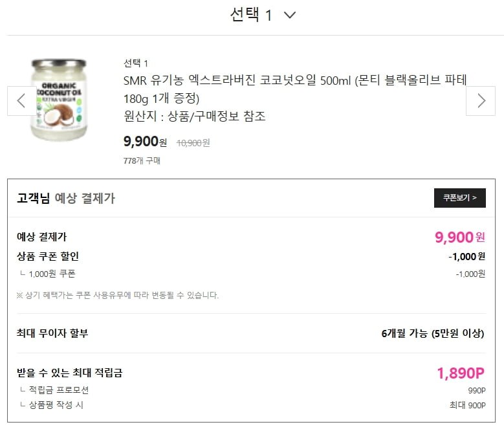Image resolution: width=504 pixels, height=429 pixels.
Task: Select the 적립금 프로모션 sub-item
Action: tap(58, 390)
